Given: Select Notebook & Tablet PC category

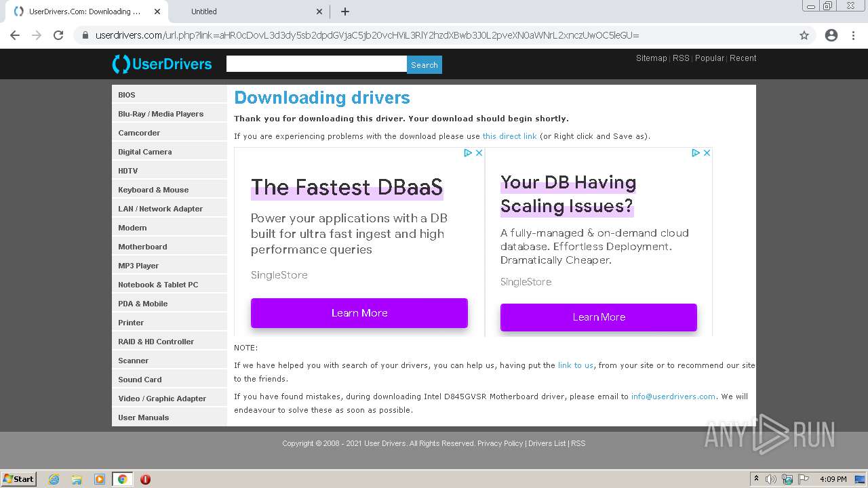Looking at the screenshot, I should pyautogui.click(x=170, y=285).
